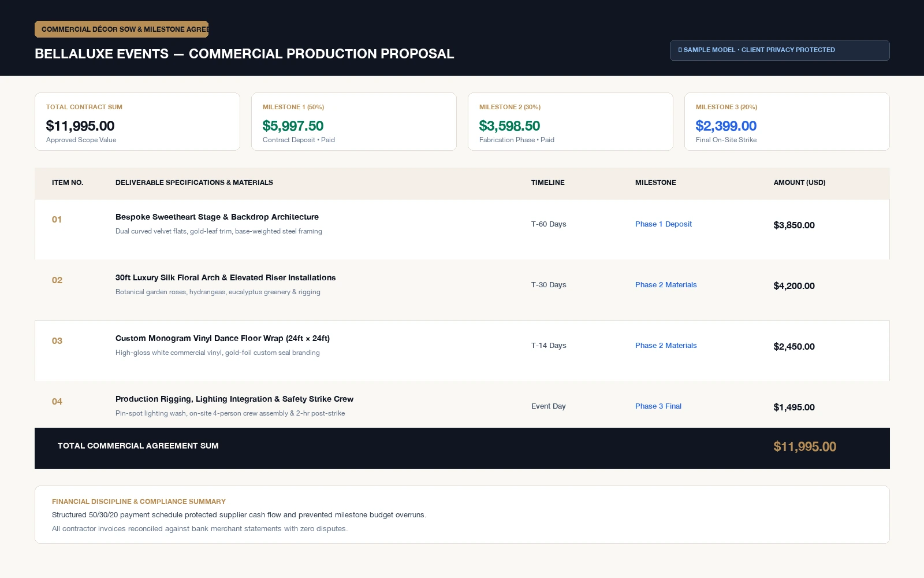This screenshot has width=924, height=578.
Task: Click Custom Monogram Vinyl Dance Floor Wrap title
Action: coord(222,339)
